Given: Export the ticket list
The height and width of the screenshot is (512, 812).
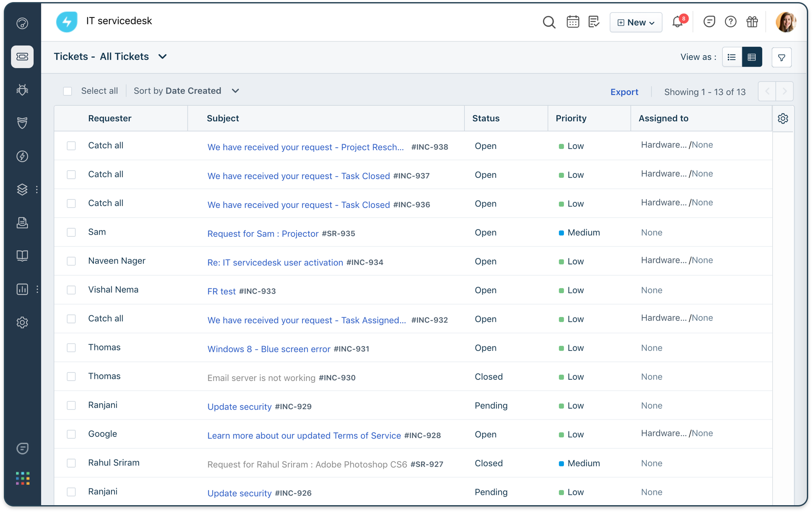Looking at the screenshot, I should tap(624, 92).
